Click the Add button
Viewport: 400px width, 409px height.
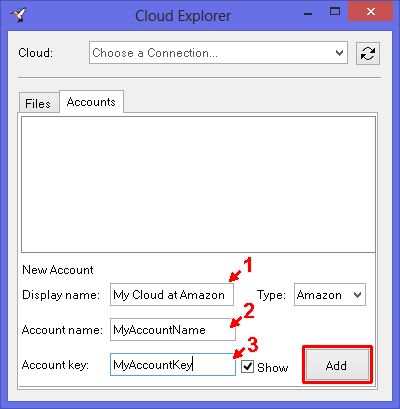coord(337,365)
